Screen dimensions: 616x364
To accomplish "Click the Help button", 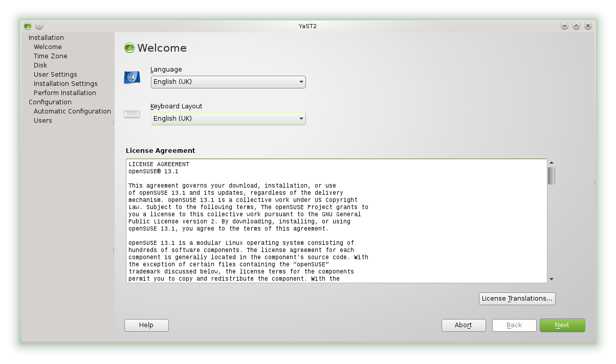I will click(x=146, y=325).
